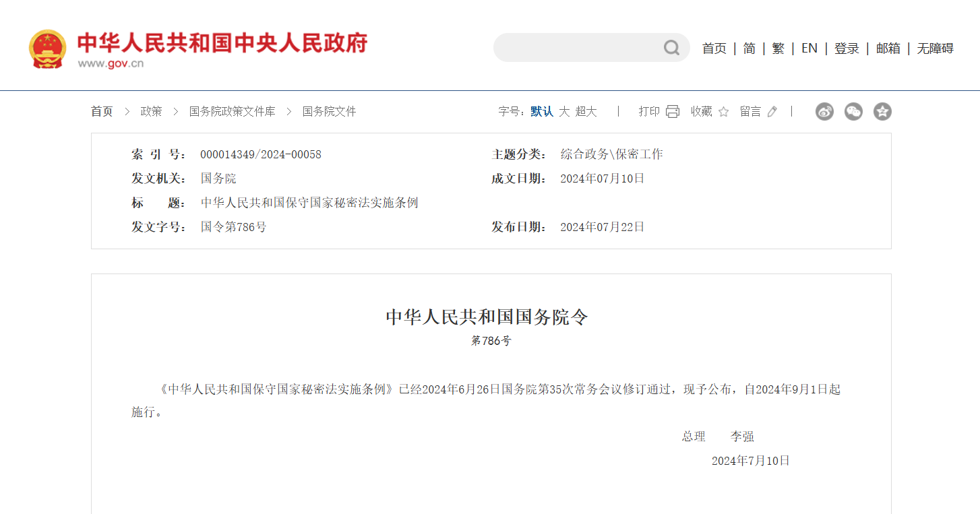Switch font size to 大
This screenshot has width=980, height=514.
[564, 112]
